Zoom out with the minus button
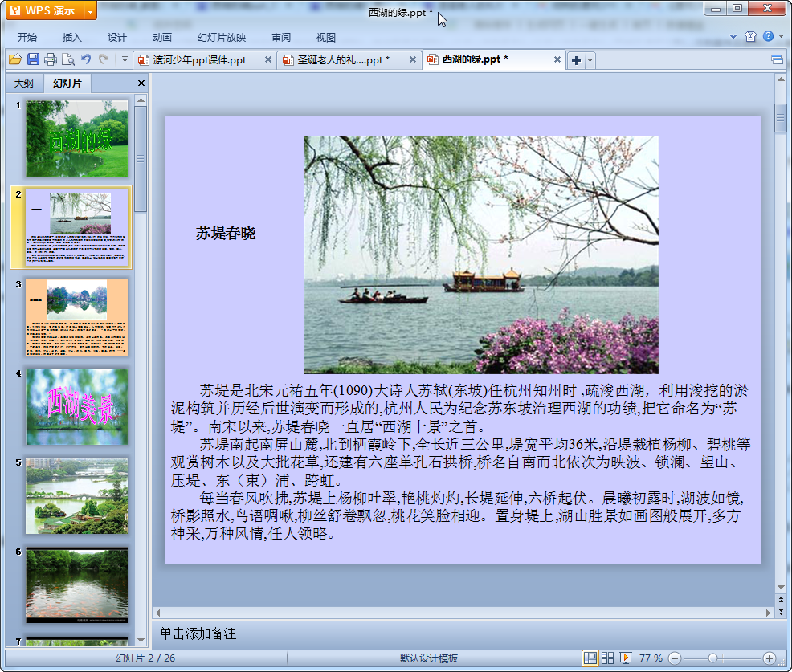 tap(675, 658)
